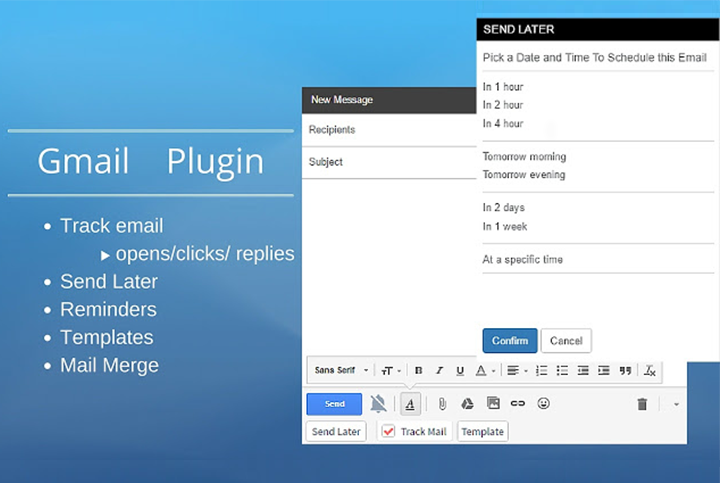This screenshot has height=483, width=720.
Task: Click the 'Track email' bullet text
Action: point(112,226)
